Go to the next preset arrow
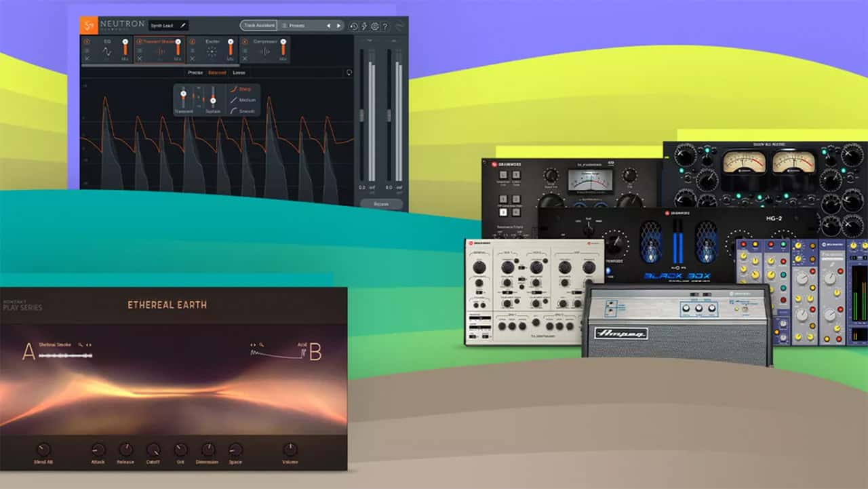868x489 pixels. tap(339, 26)
